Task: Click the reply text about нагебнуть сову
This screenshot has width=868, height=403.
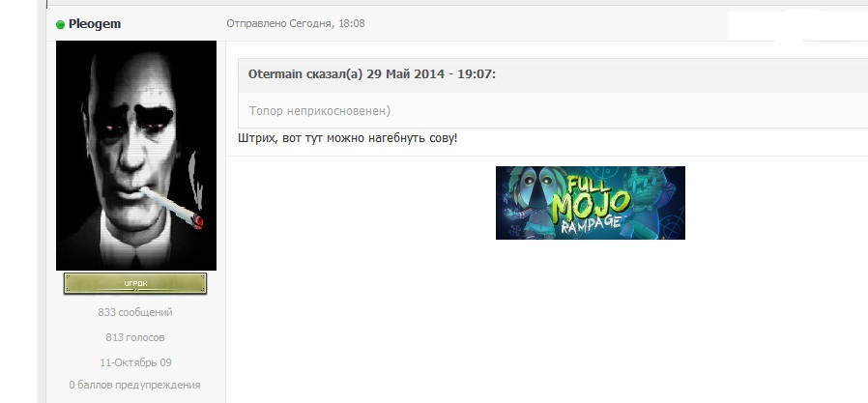Action: [348, 138]
